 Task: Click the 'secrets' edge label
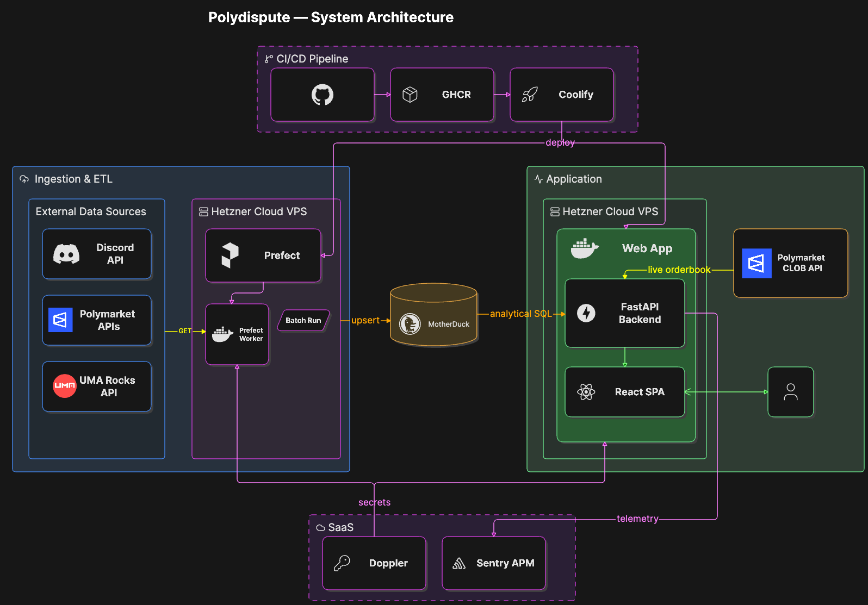tap(374, 502)
